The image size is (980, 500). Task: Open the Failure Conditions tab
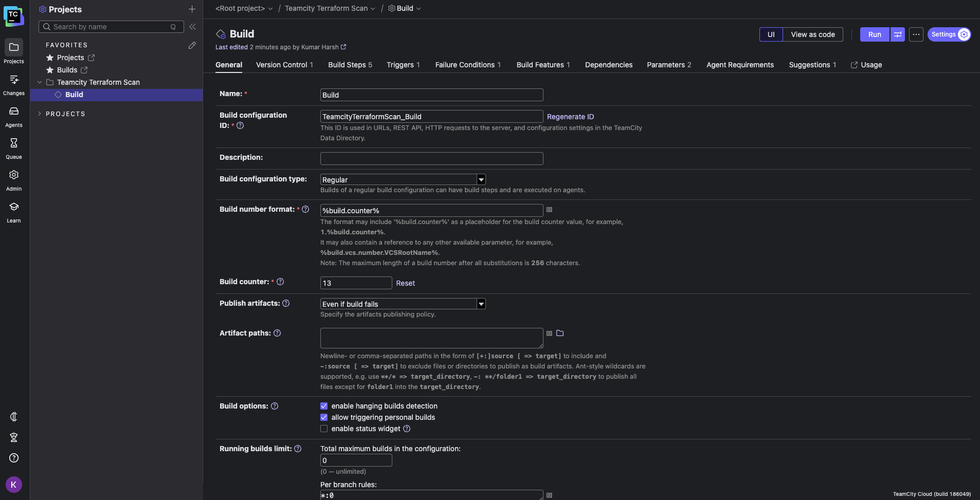(x=468, y=65)
